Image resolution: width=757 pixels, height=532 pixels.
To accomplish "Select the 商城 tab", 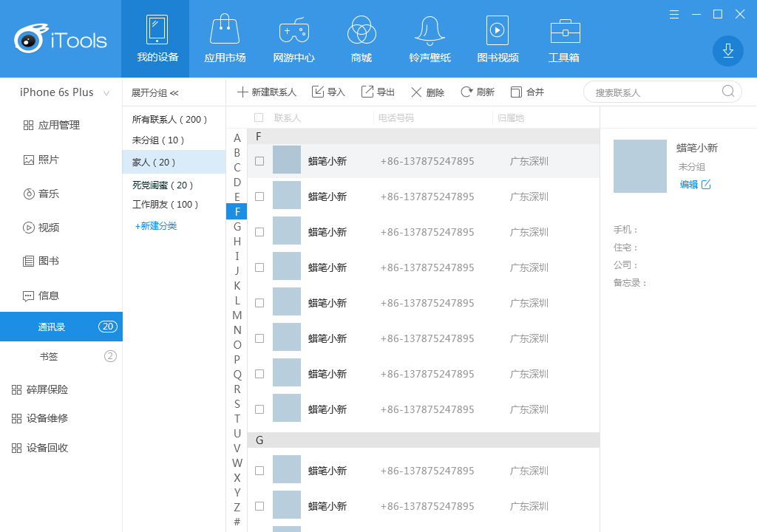I will (x=361, y=38).
